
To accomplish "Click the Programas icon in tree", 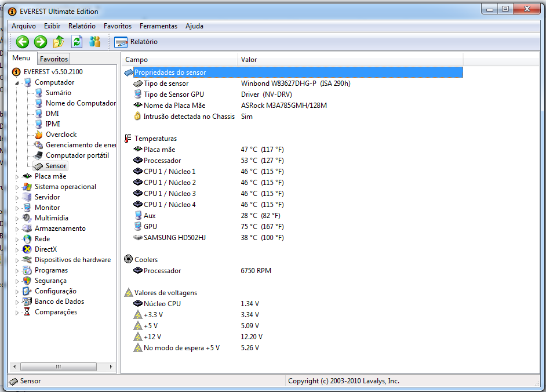I will click(27, 270).
